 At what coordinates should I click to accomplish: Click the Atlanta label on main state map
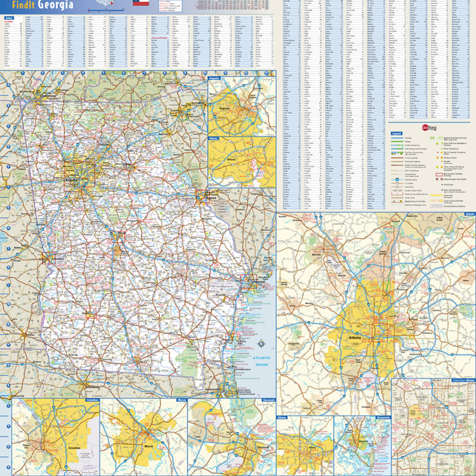[x=71, y=180]
